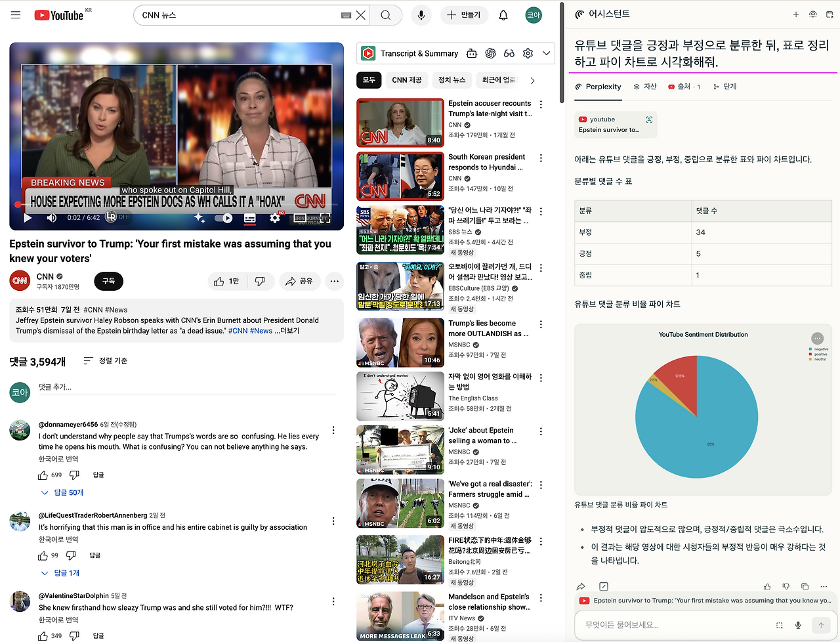The image size is (840, 642).
Task: Click the 만들기 create button
Action: tap(464, 15)
